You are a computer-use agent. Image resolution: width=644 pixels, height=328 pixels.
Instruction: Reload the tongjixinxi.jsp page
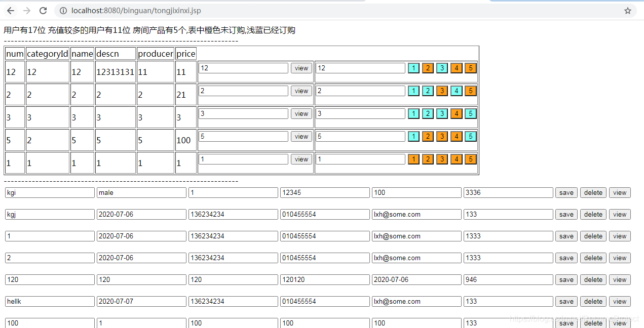pos(43,11)
